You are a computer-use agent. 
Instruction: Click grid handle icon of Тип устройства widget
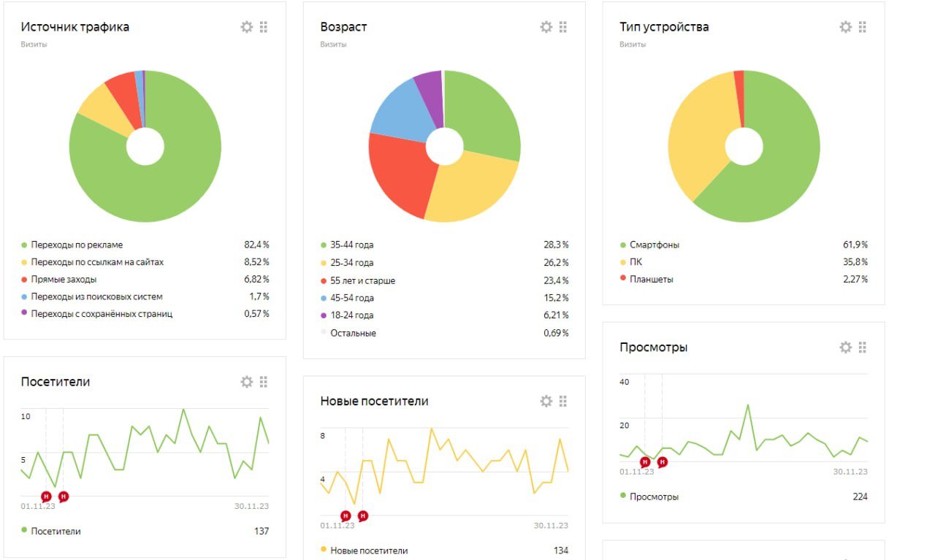coord(863,27)
